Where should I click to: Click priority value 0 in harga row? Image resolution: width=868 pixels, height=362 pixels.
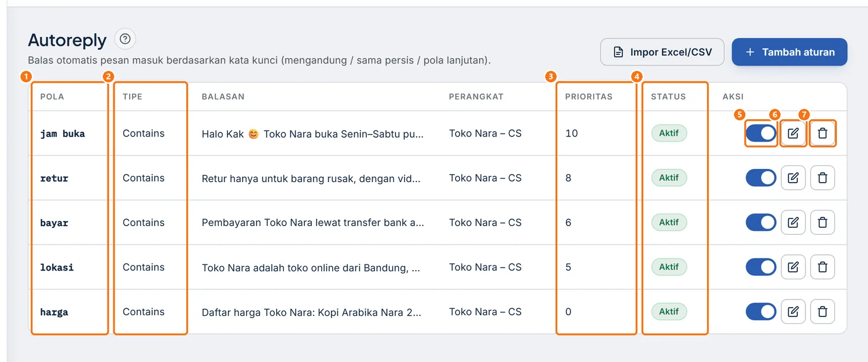click(568, 312)
